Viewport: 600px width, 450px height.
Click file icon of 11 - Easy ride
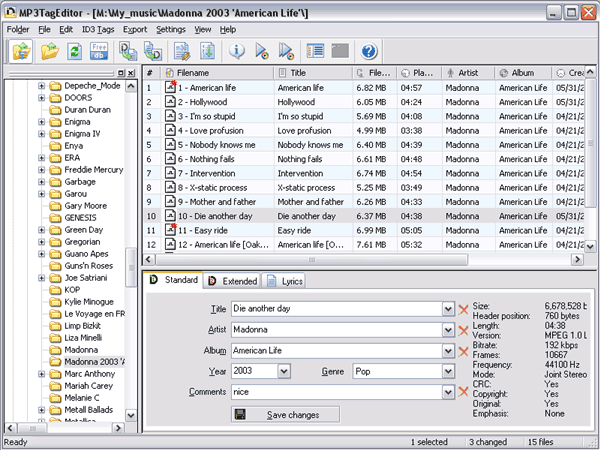pos(170,230)
